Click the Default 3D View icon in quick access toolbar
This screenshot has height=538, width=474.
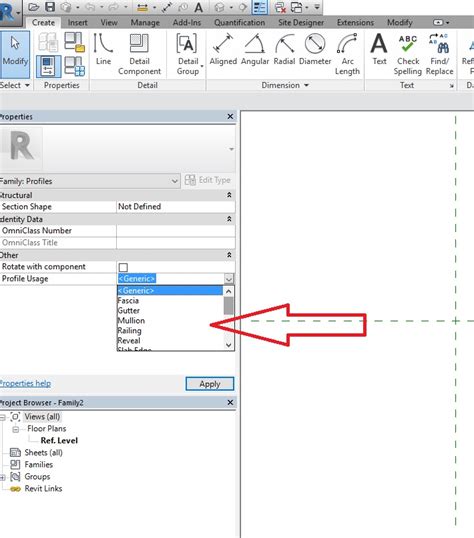pos(220,7)
